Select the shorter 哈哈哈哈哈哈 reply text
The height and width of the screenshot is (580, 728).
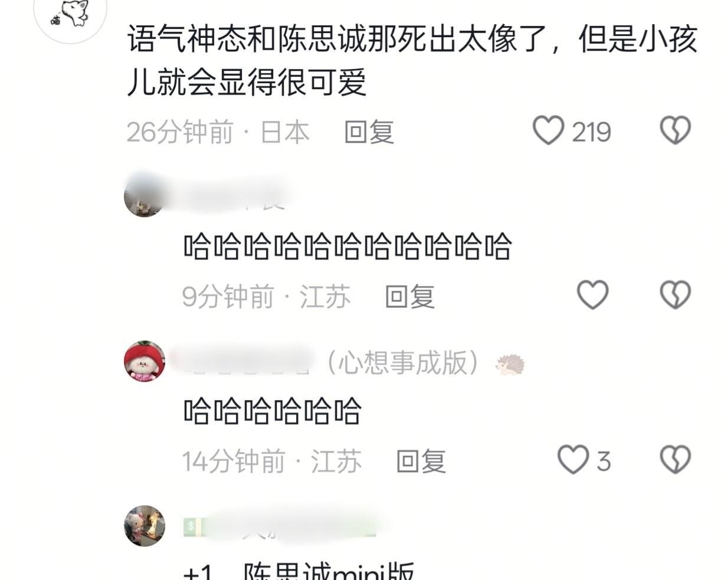click(x=272, y=411)
